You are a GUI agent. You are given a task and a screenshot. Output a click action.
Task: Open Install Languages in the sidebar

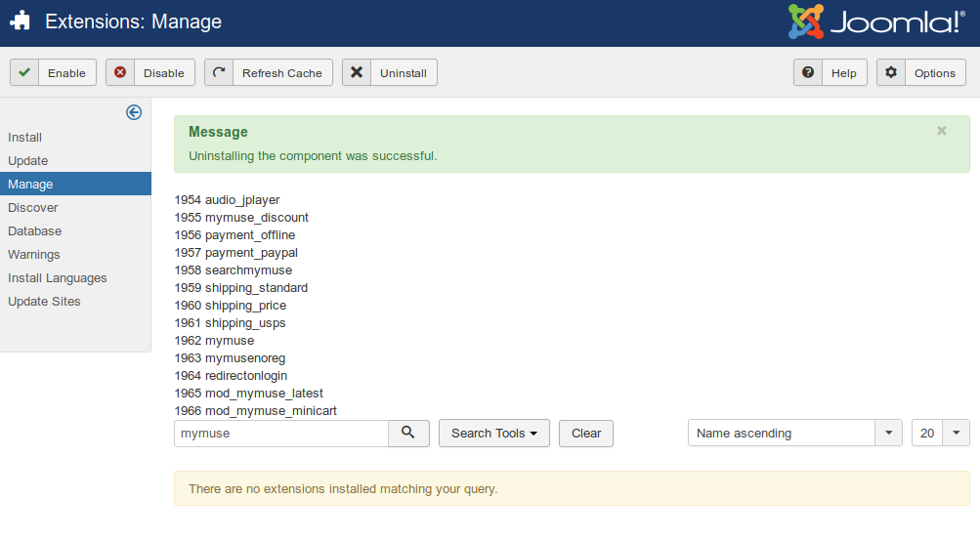tap(58, 277)
